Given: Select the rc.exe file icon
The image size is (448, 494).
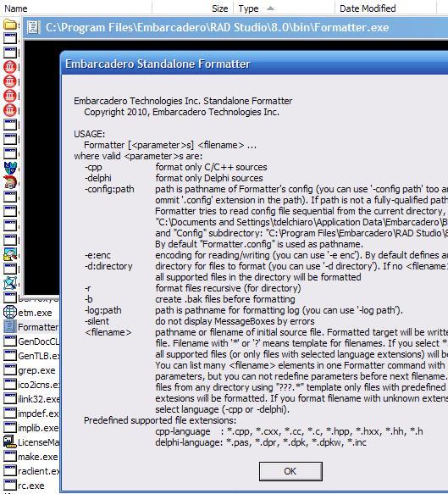Looking at the screenshot, I should tap(10, 486).
